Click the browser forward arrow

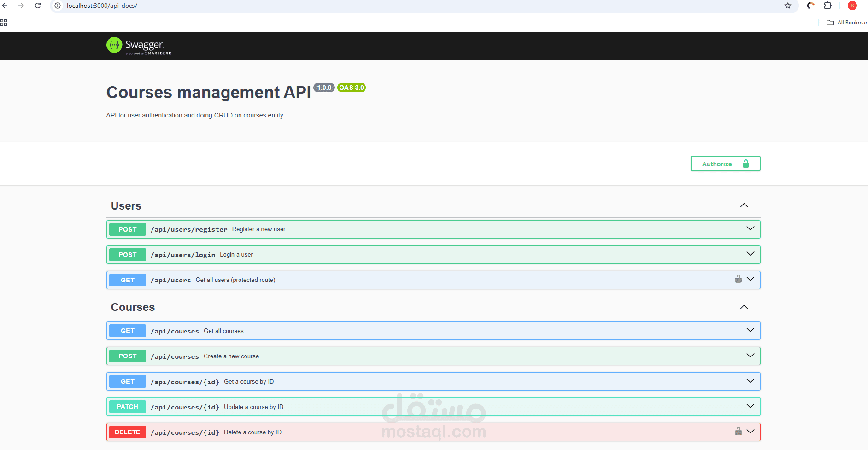click(21, 6)
